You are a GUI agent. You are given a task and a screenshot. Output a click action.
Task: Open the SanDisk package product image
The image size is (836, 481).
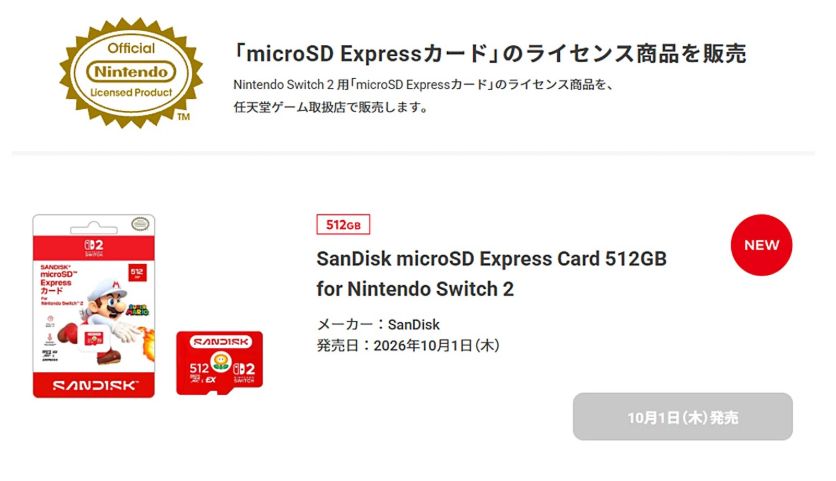[94, 306]
